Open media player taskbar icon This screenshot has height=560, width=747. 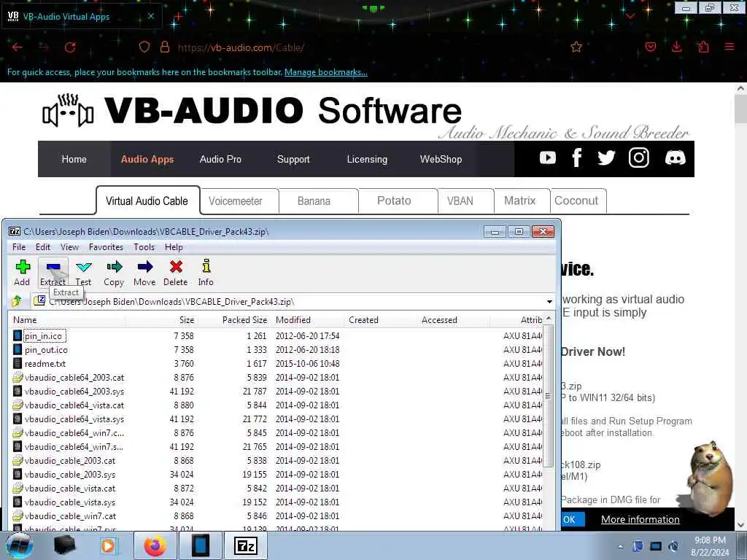pyautogui.click(x=108, y=545)
